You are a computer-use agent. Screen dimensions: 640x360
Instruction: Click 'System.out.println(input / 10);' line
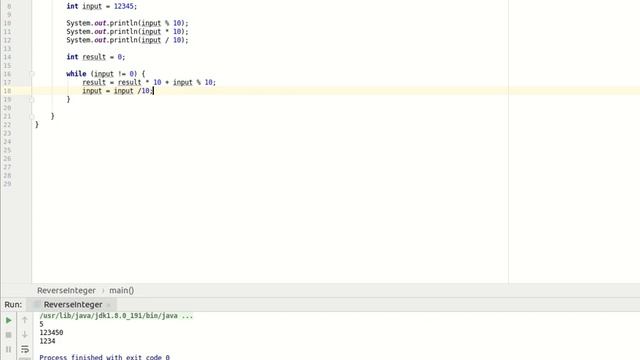pyautogui.click(x=127, y=40)
